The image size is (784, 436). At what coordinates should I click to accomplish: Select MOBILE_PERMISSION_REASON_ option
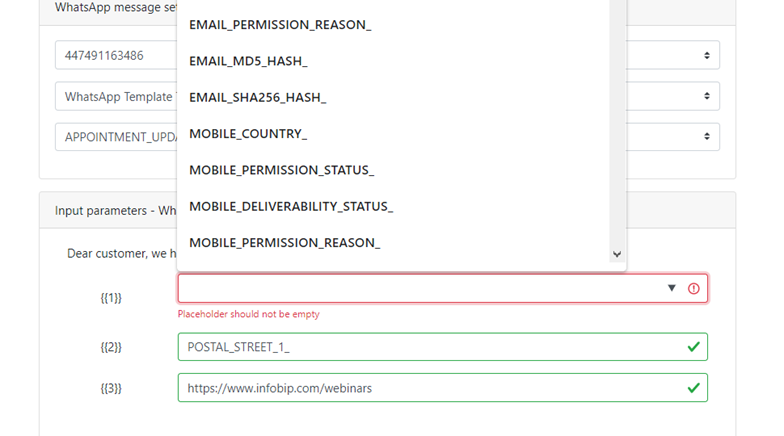point(285,242)
